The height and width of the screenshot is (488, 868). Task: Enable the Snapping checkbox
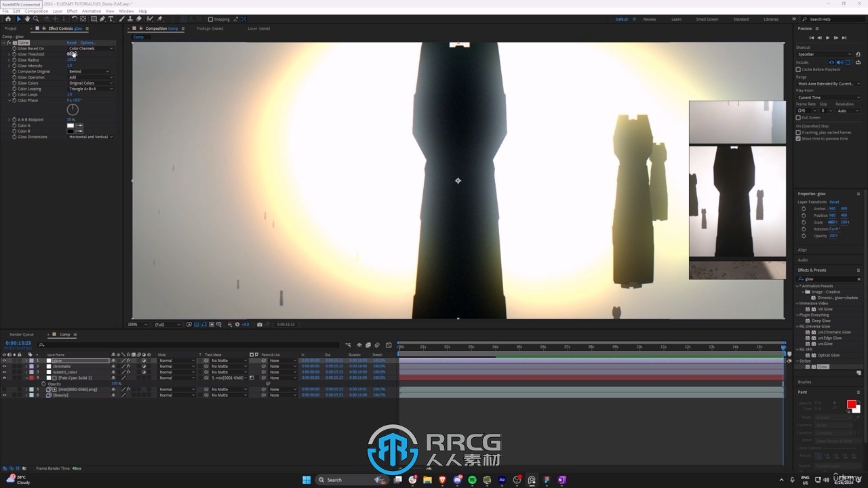[x=210, y=19]
